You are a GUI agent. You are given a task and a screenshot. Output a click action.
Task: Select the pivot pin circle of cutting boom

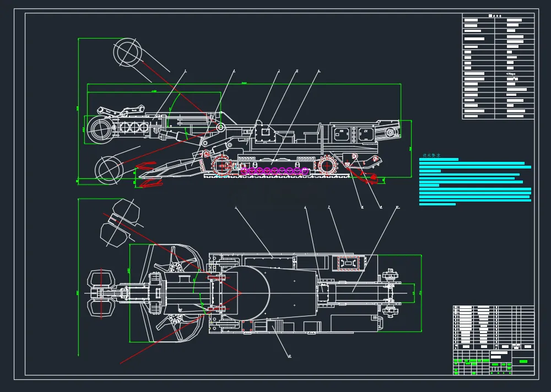(221, 127)
